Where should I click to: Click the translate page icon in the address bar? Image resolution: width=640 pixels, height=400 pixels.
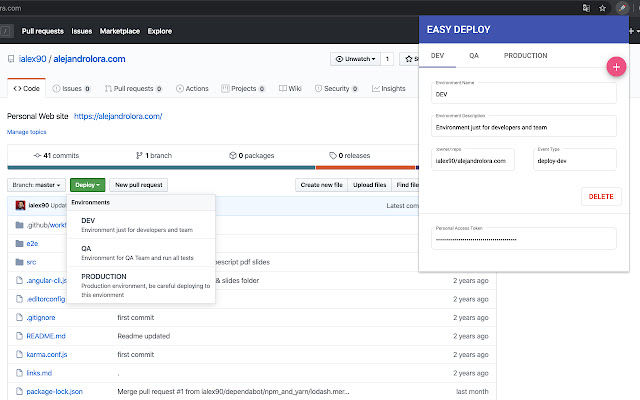[x=586, y=8]
